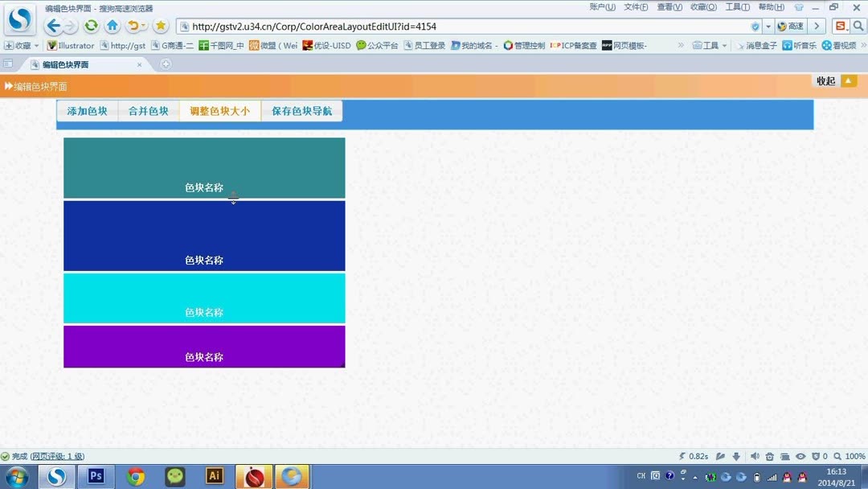Toggle the ad-filter eye icon in status bar

click(800, 456)
